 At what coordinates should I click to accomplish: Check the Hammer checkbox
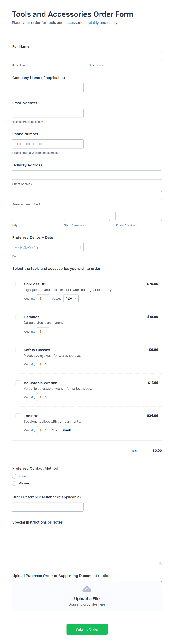tap(18, 317)
